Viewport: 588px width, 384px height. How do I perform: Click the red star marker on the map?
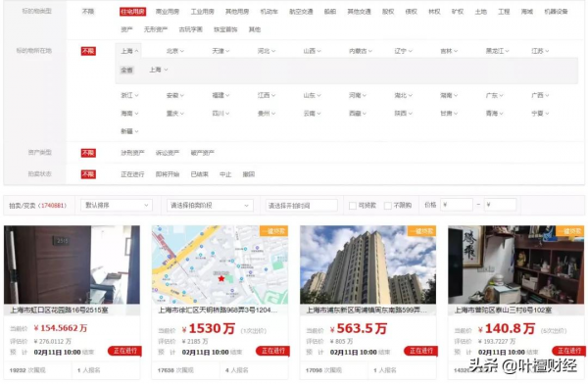221,278
